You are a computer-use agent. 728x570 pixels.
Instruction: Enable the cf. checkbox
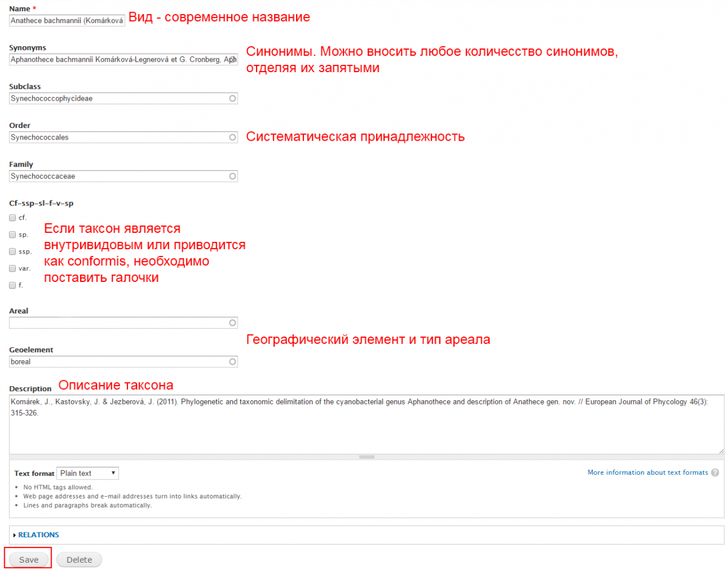pyautogui.click(x=13, y=217)
